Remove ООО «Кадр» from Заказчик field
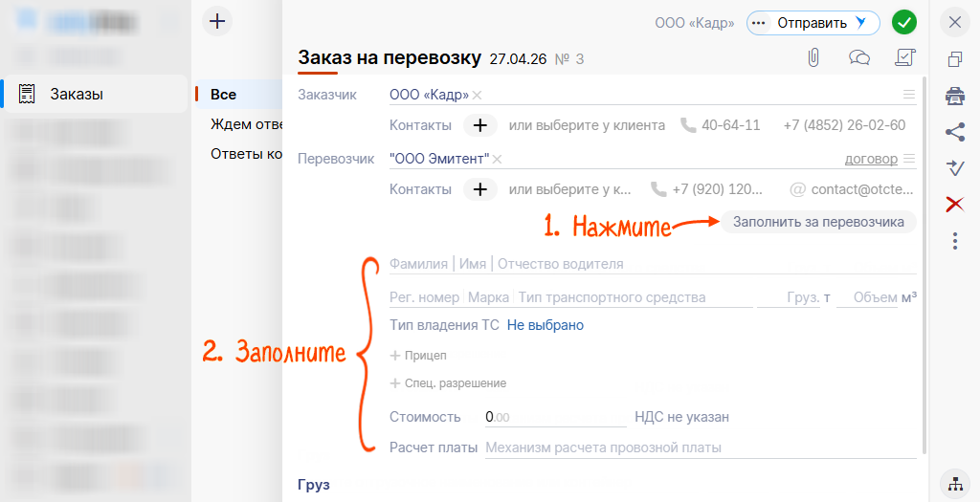The width and height of the screenshot is (980, 502). point(477,95)
